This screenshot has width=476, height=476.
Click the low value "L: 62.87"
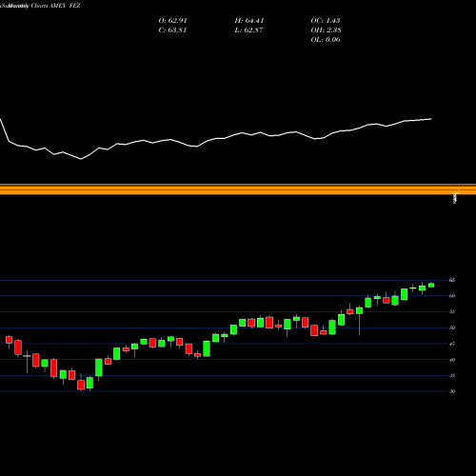point(249,30)
